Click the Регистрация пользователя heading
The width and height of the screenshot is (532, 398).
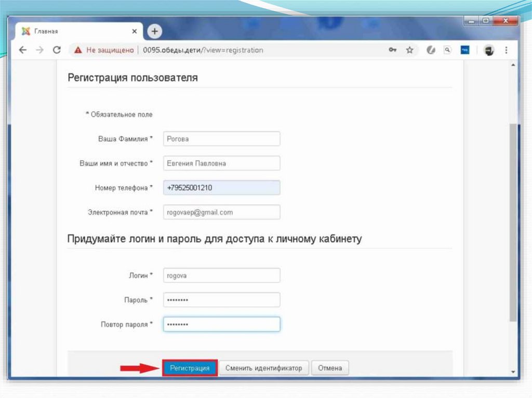(x=132, y=78)
